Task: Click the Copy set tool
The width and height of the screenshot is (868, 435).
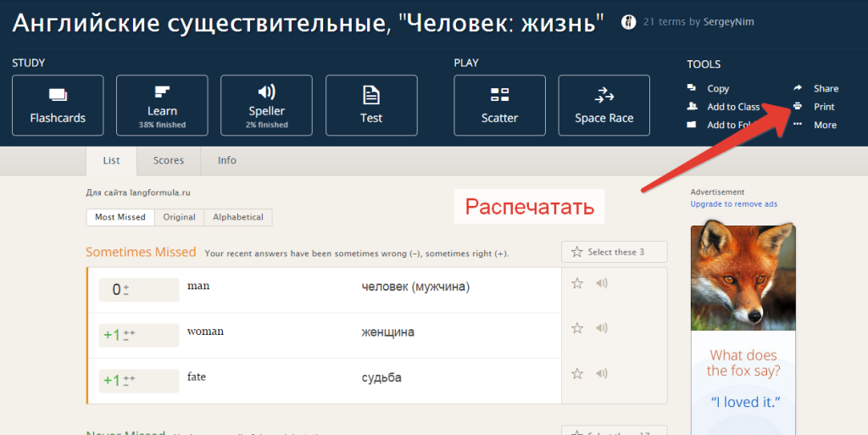Action: point(717,88)
